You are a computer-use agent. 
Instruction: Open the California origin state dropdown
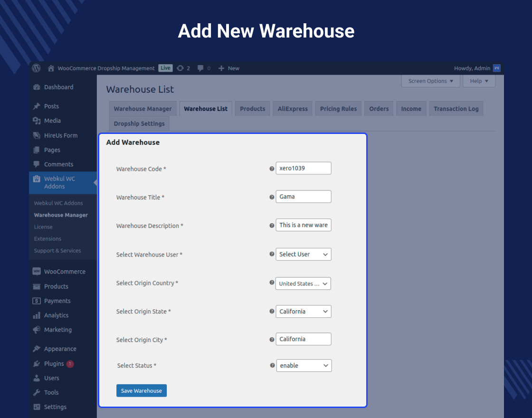(304, 312)
